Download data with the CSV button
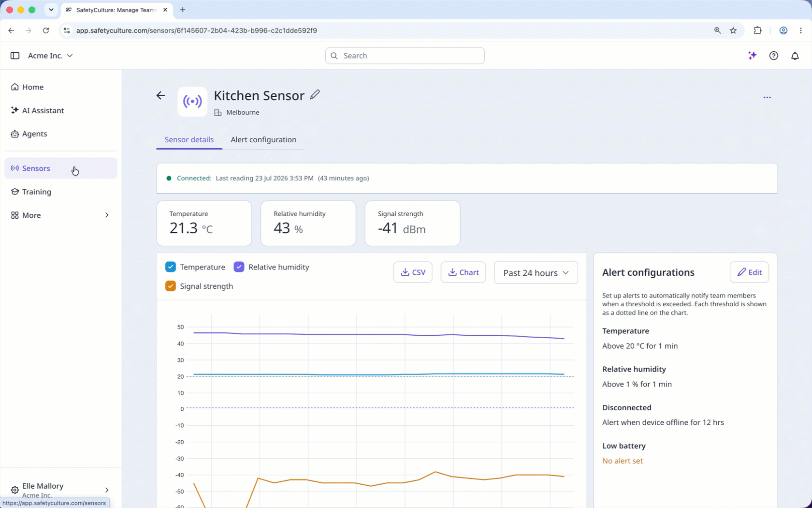Viewport: 812px width, 508px height. 413,272
